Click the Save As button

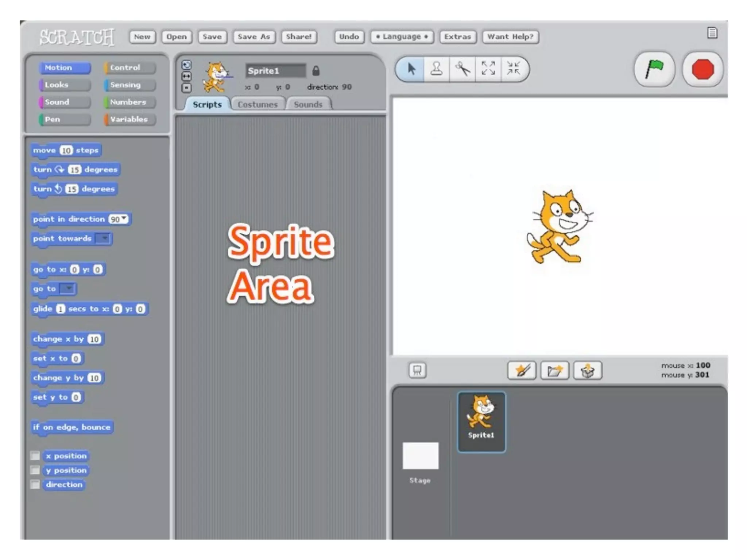[254, 37]
